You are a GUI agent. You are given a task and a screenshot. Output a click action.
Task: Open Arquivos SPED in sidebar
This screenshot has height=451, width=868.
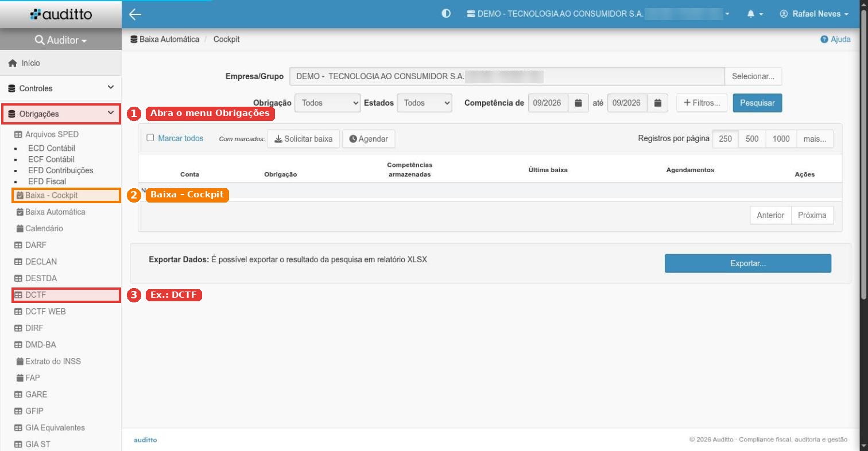coord(46,134)
